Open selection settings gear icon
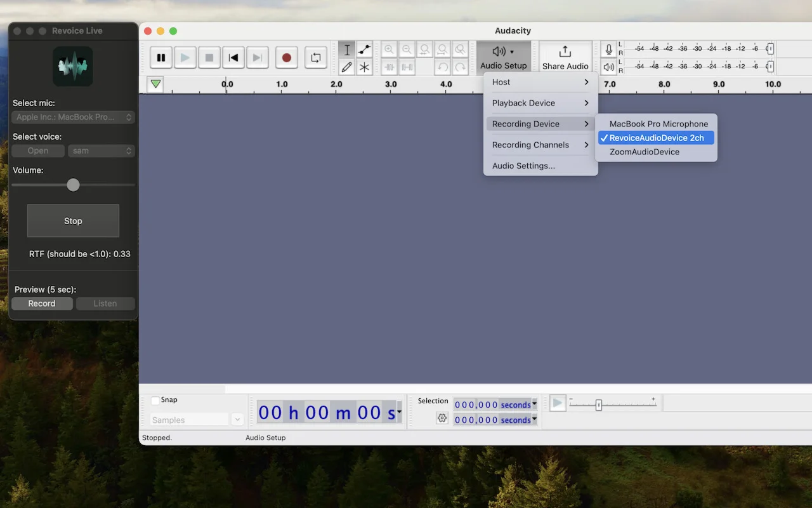Screen dimensions: 812x508 click(x=442, y=418)
